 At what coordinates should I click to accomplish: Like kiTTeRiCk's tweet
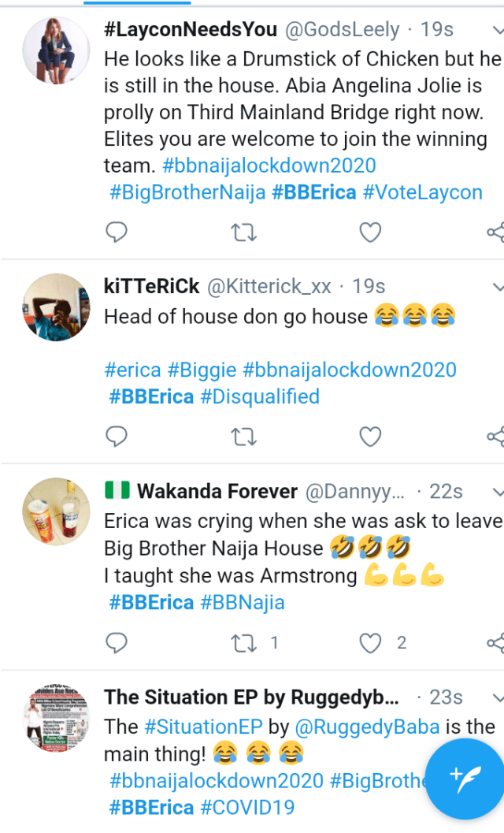coord(370,437)
